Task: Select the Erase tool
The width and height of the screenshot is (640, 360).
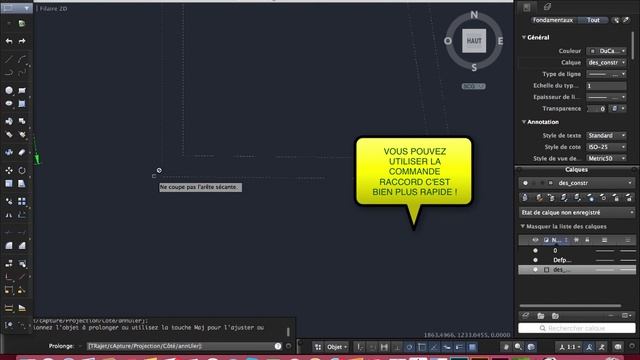Action: pos(22,152)
